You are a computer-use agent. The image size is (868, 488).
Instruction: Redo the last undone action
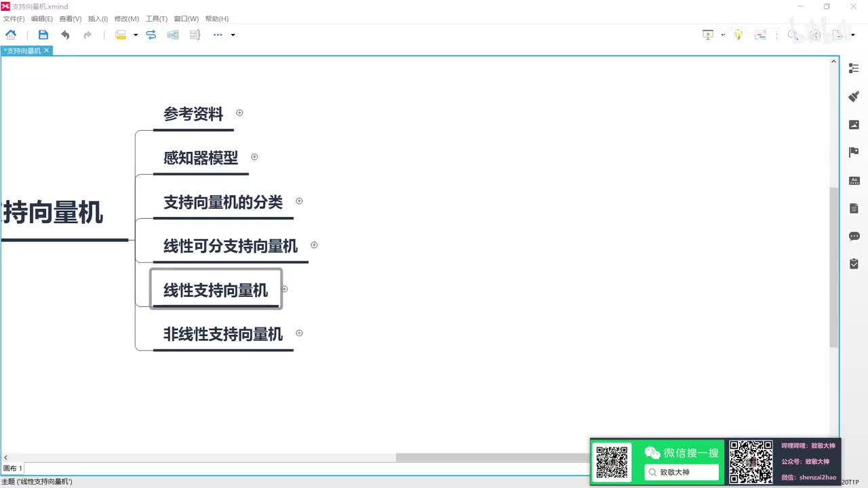[x=87, y=35]
